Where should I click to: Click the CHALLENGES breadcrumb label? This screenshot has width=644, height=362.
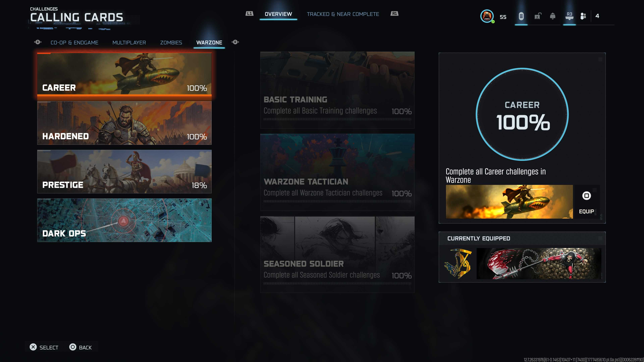[x=44, y=9]
